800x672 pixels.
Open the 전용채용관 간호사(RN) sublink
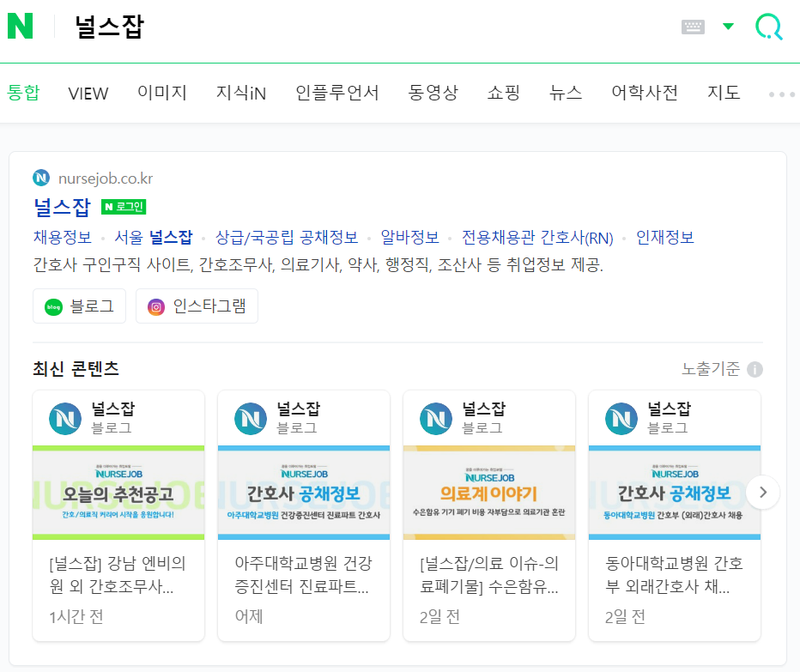coord(537,237)
